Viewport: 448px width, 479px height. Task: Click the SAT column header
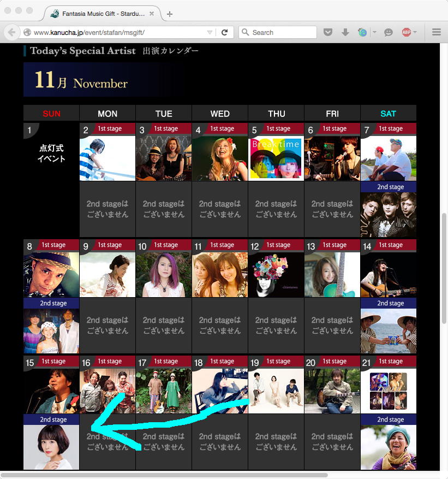tap(388, 114)
